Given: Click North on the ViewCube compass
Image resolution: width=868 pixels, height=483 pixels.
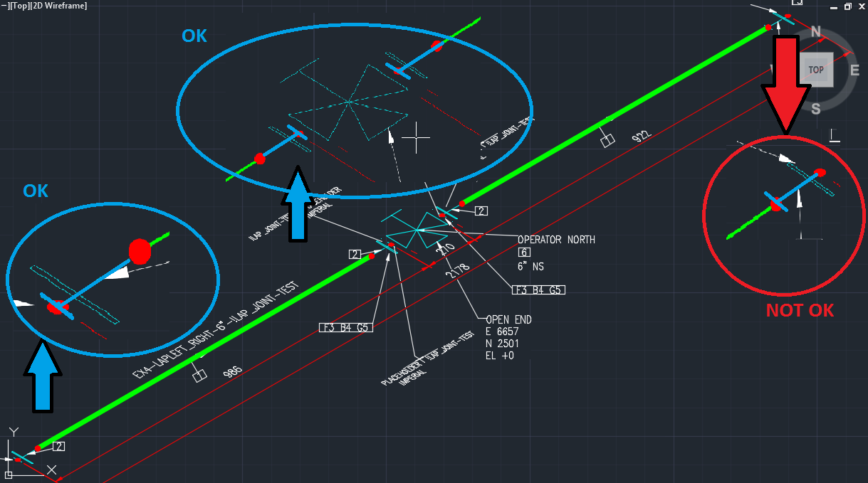Looking at the screenshot, I should [816, 31].
